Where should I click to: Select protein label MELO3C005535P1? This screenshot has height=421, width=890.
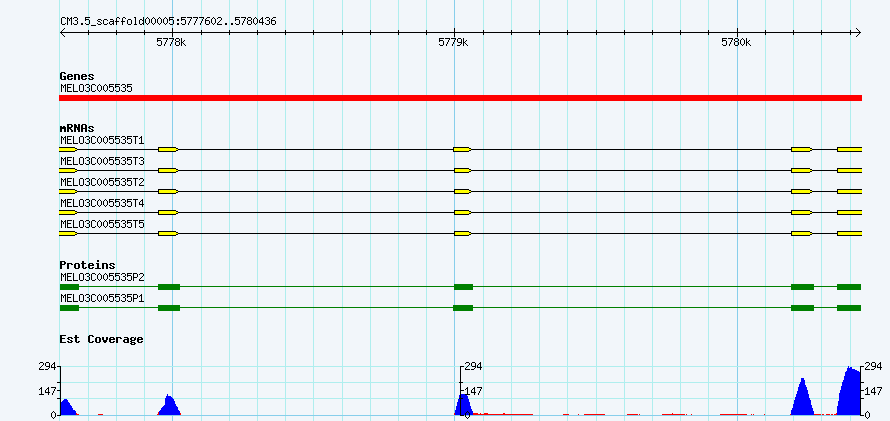[102, 298]
